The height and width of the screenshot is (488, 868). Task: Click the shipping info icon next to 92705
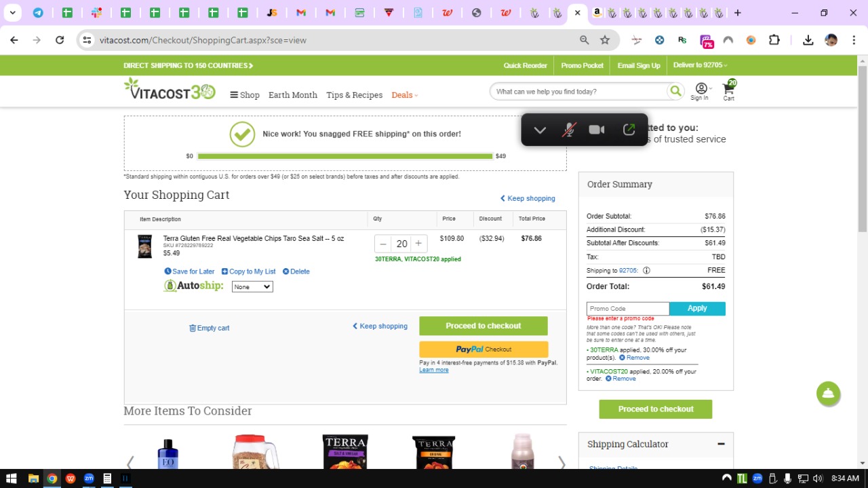(x=646, y=270)
